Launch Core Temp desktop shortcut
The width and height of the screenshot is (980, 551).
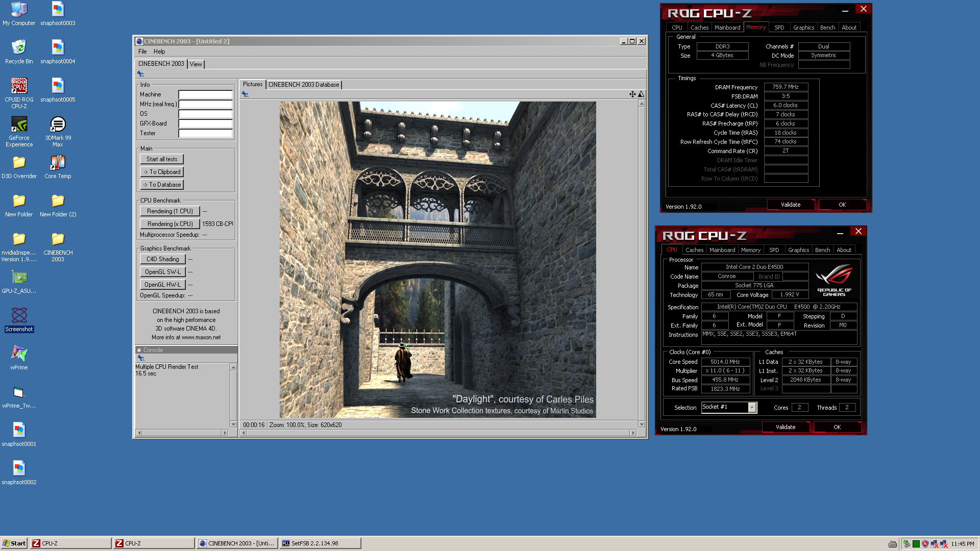click(58, 167)
